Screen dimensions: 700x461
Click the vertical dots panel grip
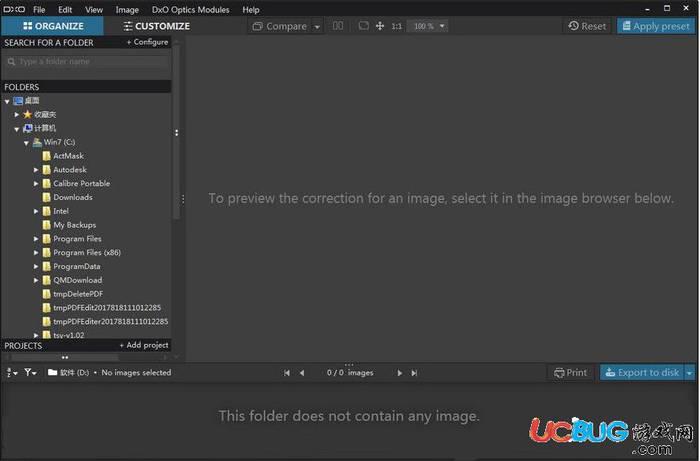click(x=183, y=199)
